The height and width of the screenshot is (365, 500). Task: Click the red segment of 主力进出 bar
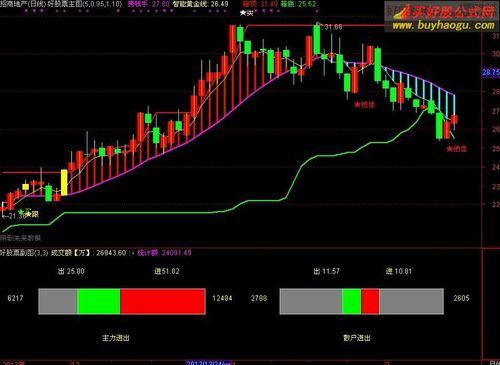coord(163,301)
